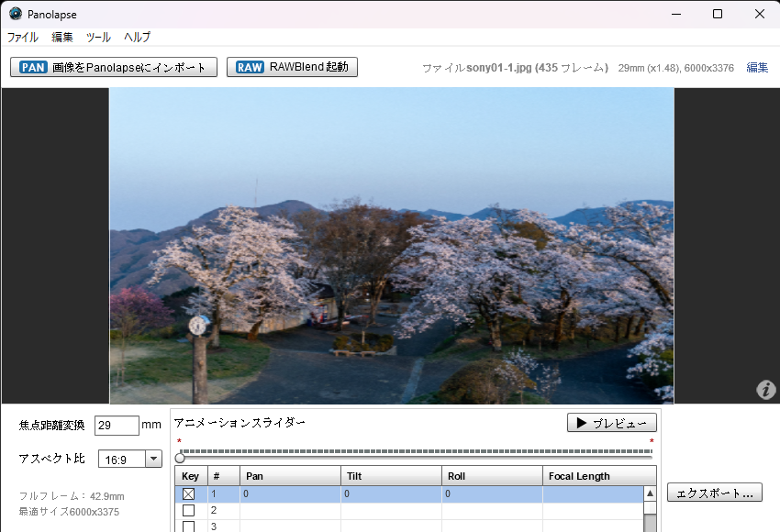
Task: Launch RAWBlend with the RAW button
Action: pyautogui.click(x=292, y=67)
